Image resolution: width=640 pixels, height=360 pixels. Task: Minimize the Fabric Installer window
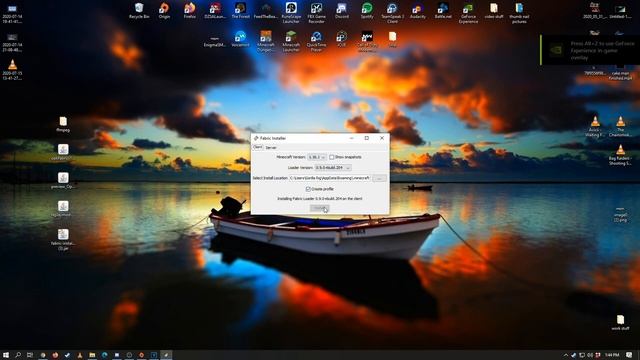[351, 138]
